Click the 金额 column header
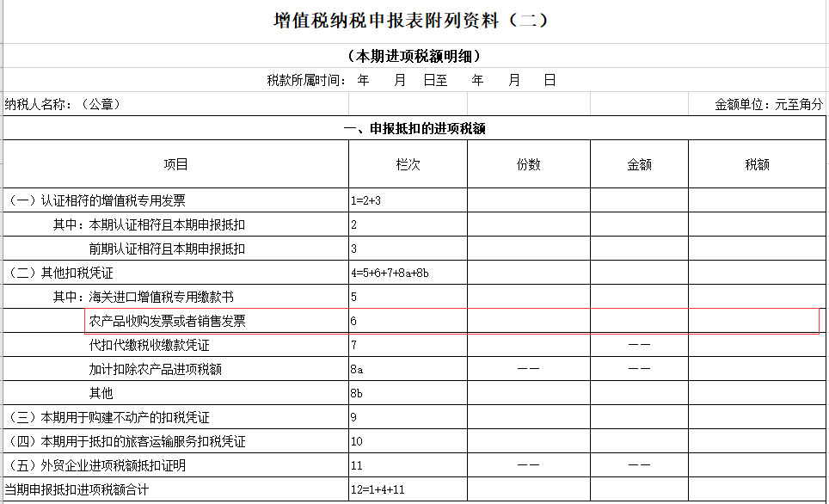The height and width of the screenshot is (504, 829). click(x=639, y=164)
